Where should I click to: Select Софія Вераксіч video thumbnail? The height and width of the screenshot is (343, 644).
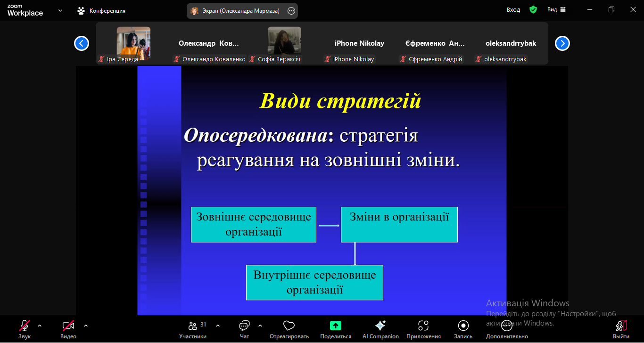(284, 43)
